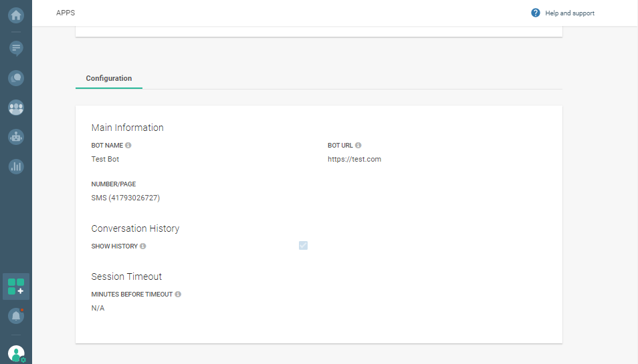The image size is (638, 364).
Task: Click the Bot URL info icon
Action: 358,145
